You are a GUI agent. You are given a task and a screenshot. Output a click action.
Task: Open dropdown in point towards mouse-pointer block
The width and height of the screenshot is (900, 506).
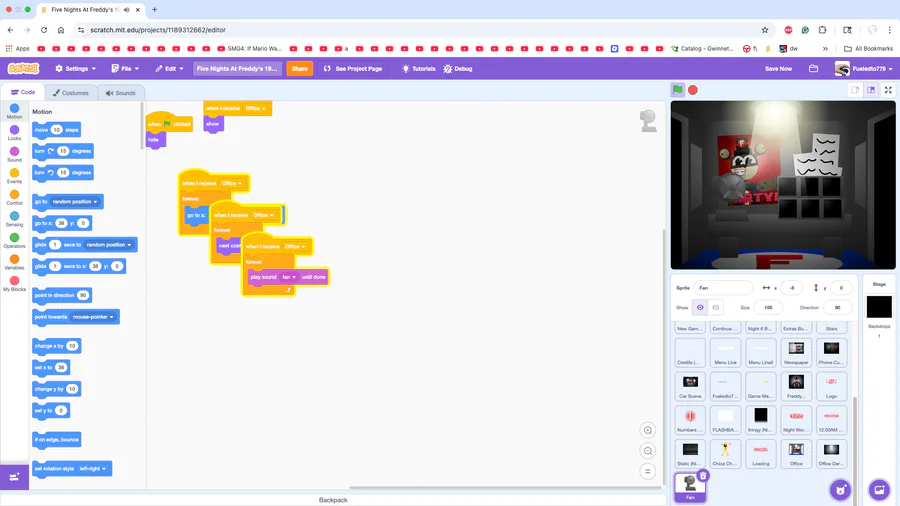click(93, 317)
